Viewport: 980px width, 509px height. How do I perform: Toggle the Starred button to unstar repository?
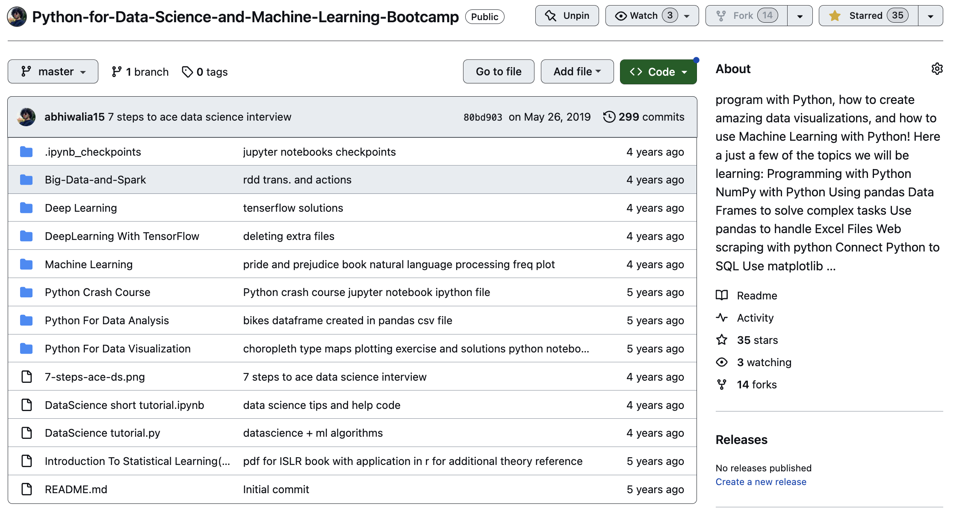click(868, 16)
